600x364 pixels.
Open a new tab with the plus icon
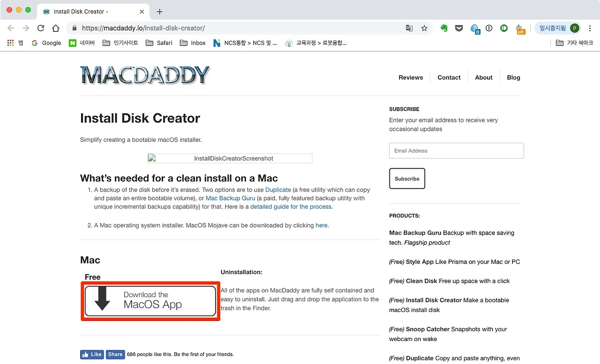(159, 12)
